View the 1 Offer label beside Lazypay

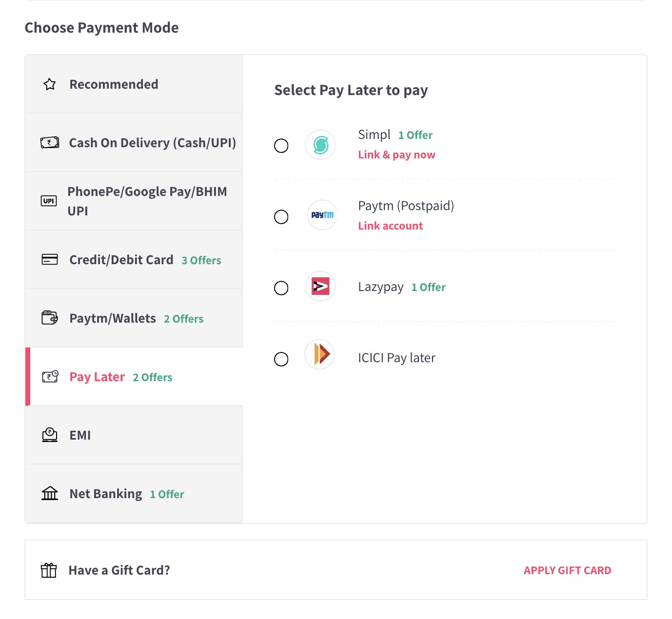point(428,287)
